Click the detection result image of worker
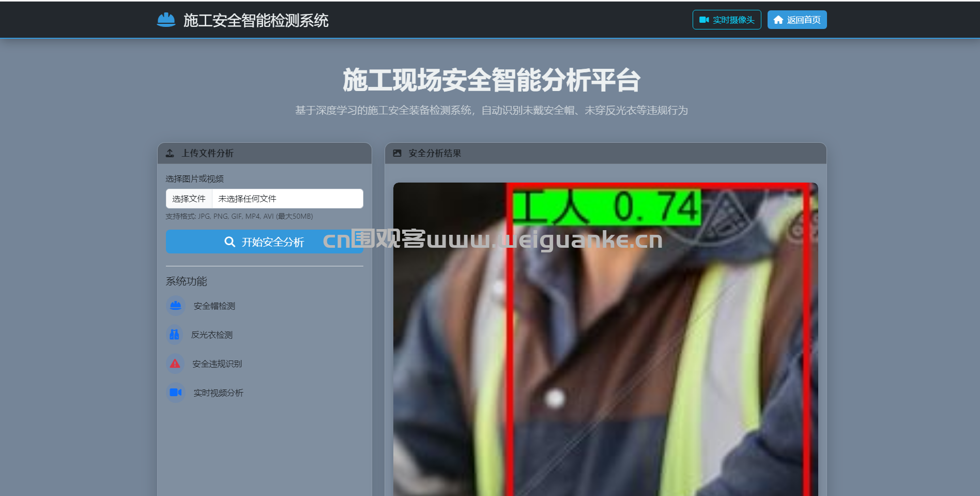 [606, 339]
